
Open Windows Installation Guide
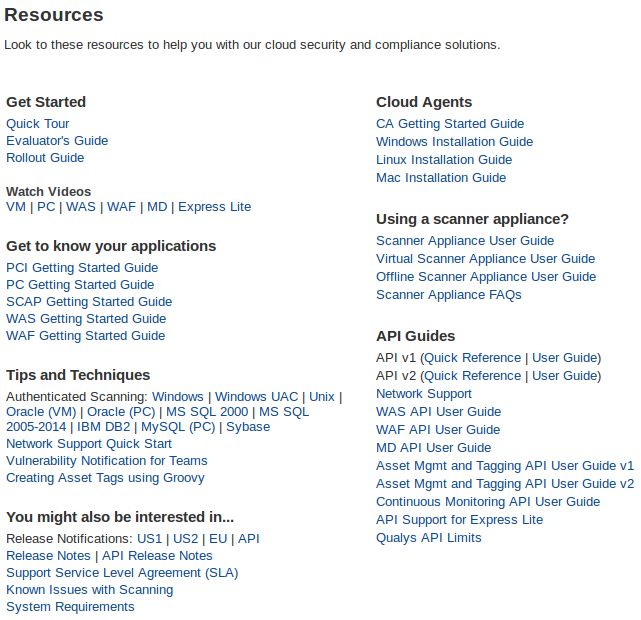[x=455, y=142]
